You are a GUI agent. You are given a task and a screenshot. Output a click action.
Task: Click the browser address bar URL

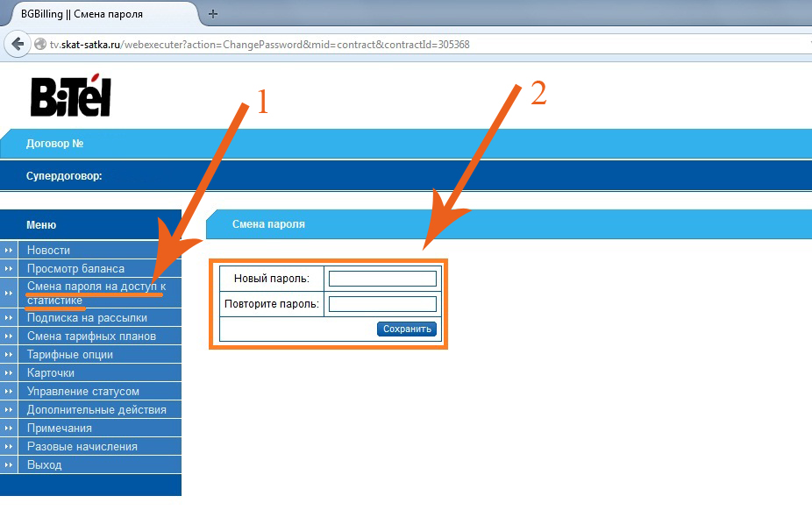coord(260,45)
